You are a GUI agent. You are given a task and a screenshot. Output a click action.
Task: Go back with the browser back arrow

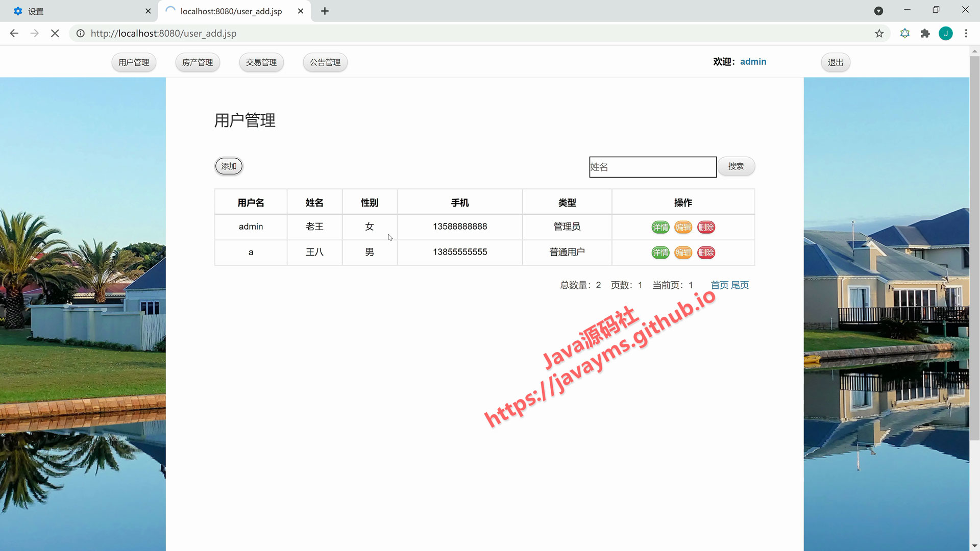click(14, 33)
